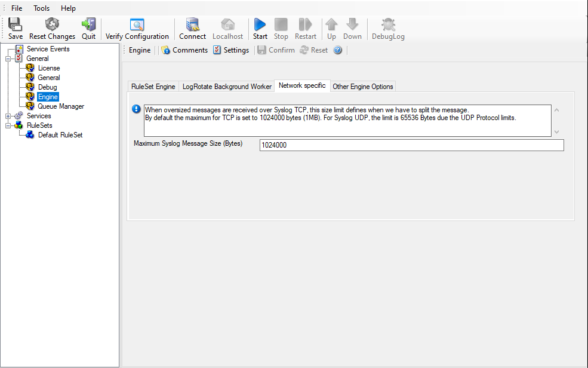Click the Reset Changes icon
The height and width of the screenshot is (368, 588).
(52, 25)
